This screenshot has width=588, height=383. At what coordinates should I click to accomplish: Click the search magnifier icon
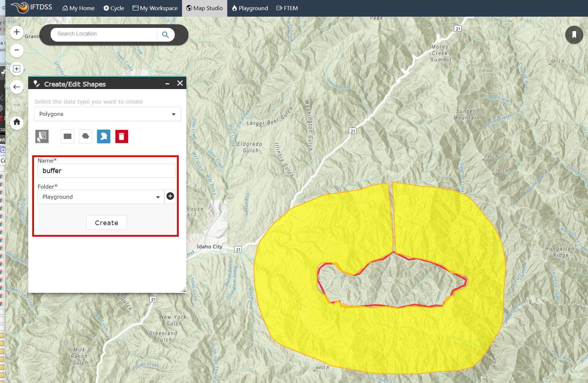pos(165,34)
